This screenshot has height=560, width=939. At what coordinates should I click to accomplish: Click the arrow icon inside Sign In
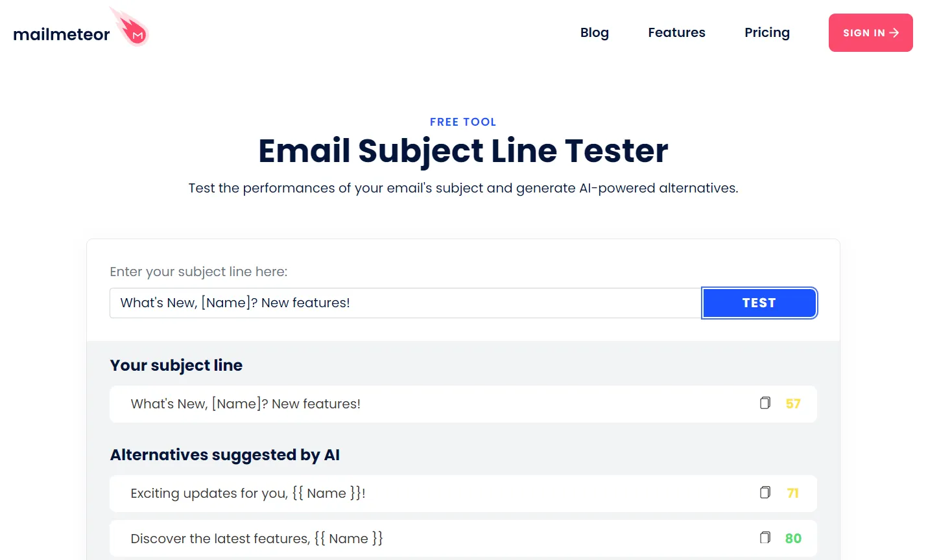click(894, 32)
